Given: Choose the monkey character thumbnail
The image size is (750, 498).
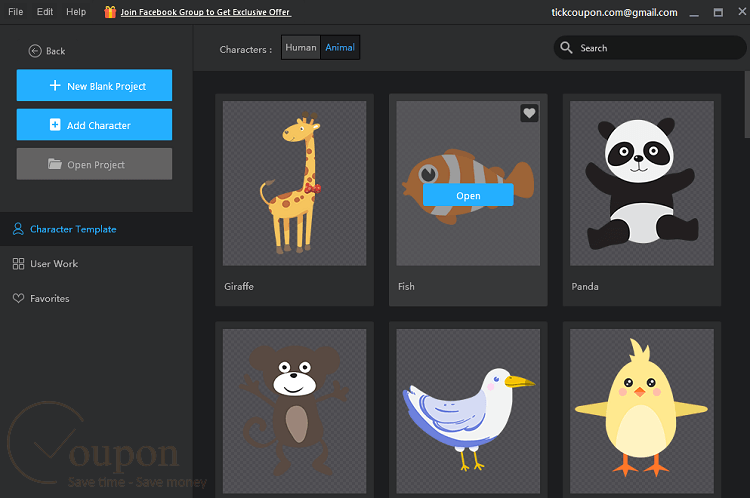Looking at the screenshot, I should pos(295,411).
